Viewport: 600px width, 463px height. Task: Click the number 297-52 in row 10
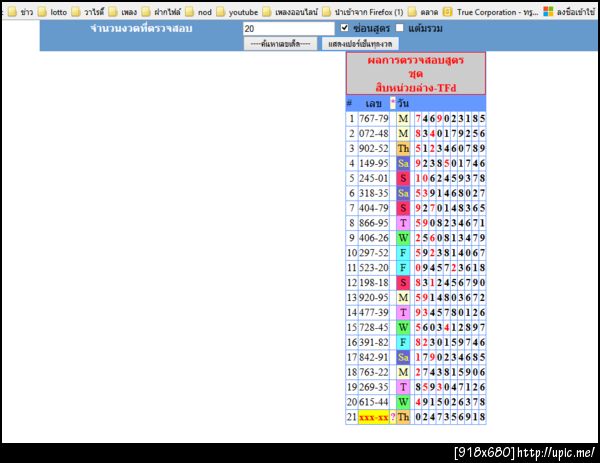pos(374,253)
